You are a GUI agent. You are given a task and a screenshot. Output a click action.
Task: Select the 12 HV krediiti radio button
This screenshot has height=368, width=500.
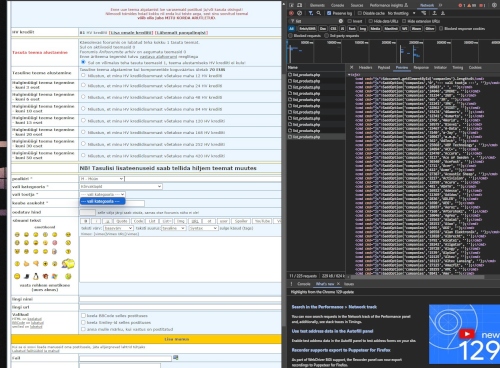tap(83, 75)
